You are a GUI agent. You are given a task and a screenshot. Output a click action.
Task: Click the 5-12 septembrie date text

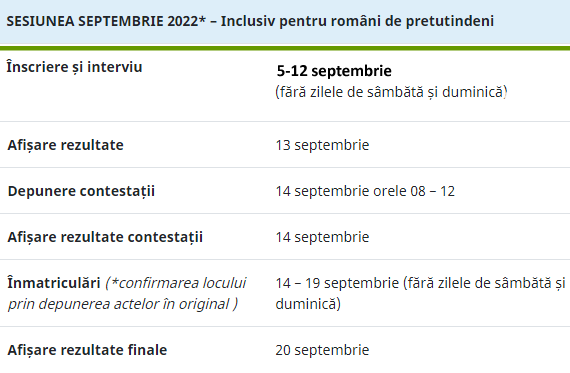coord(334,71)
